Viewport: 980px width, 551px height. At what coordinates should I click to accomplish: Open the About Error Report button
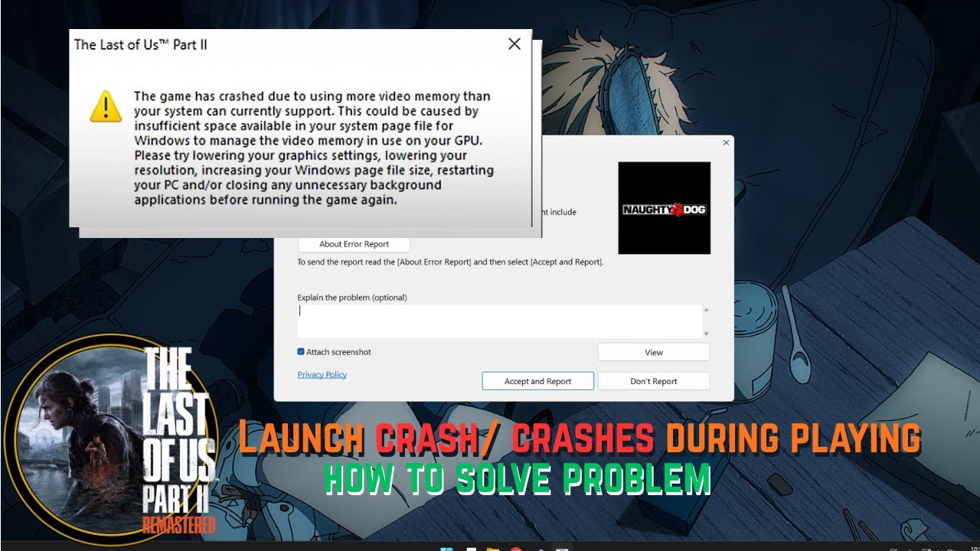[x=354, y=244]
